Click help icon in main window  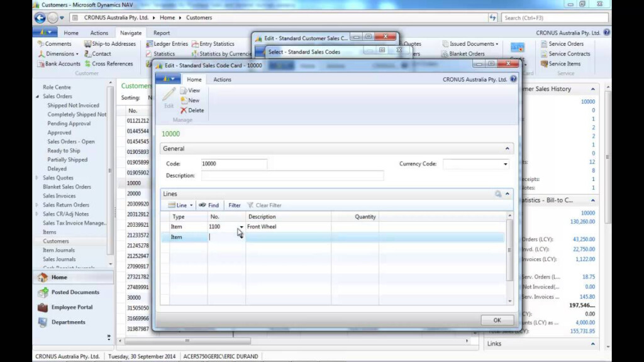(607, 33)
